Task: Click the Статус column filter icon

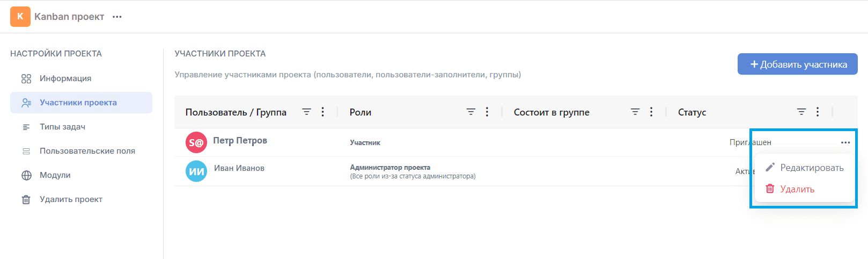Action: (x=801, y=112)
